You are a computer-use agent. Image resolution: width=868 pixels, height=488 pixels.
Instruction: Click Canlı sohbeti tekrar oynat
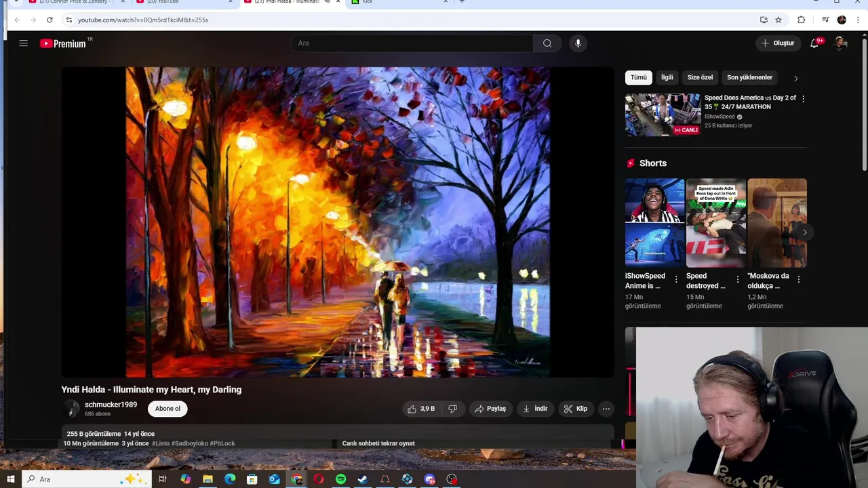[x=378, y=443]
